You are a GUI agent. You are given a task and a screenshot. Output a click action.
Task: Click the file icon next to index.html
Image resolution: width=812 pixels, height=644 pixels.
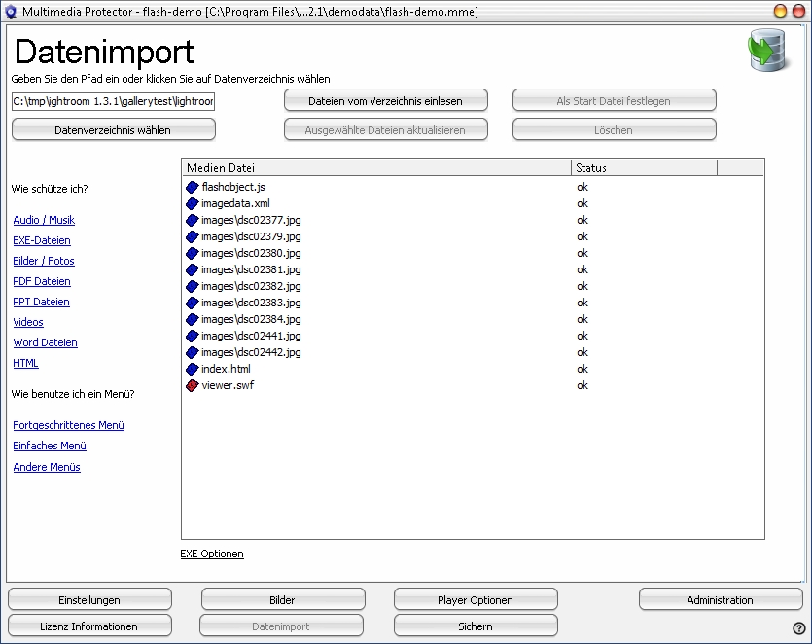192,369
